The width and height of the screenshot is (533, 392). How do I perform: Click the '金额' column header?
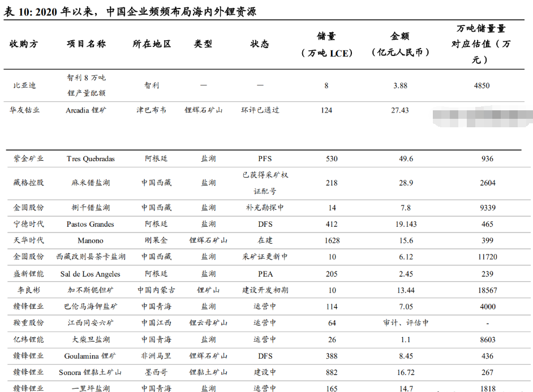coord(400,36)
